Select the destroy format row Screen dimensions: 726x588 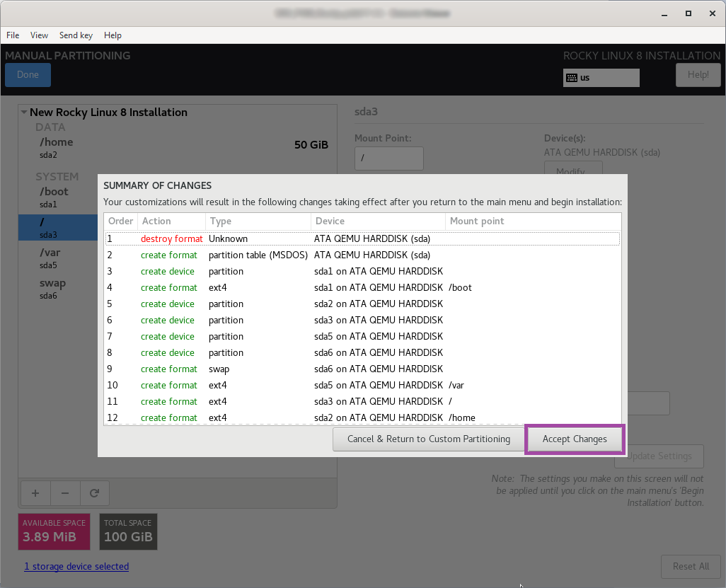point(362,239)
